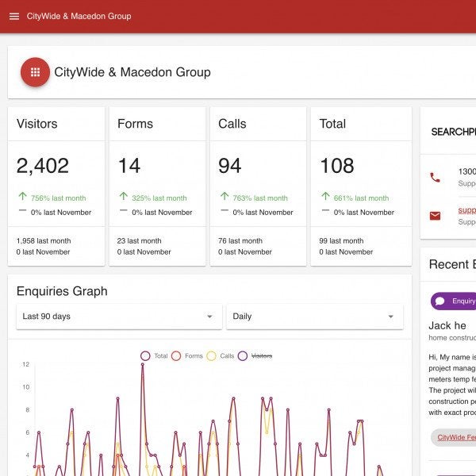The width and height of the screenshot is (476, 476).
Task: Click the red grid apps circle button
Action: click(x=35, y=72)
